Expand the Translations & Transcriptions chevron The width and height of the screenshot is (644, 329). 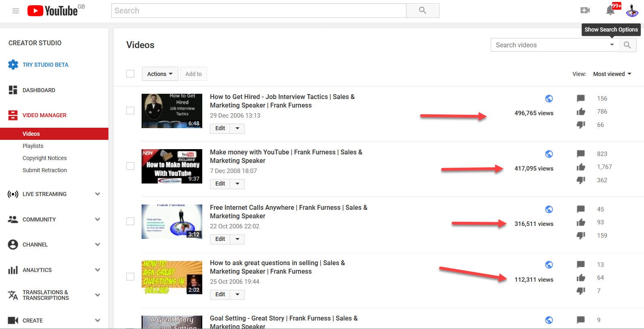97,295
